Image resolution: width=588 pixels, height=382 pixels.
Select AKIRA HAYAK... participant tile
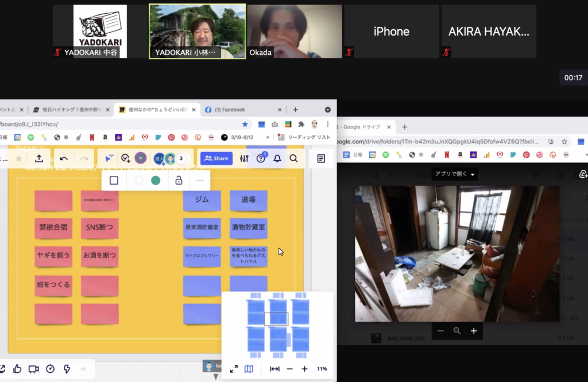click(489, 32)
